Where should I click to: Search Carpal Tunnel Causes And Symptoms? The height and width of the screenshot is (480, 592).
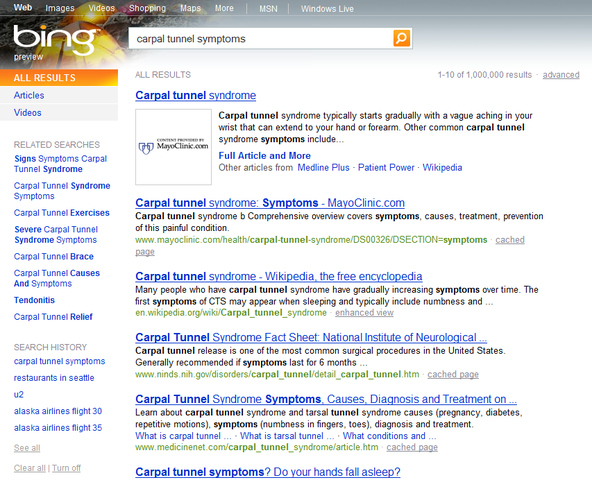tap(57, 278)
